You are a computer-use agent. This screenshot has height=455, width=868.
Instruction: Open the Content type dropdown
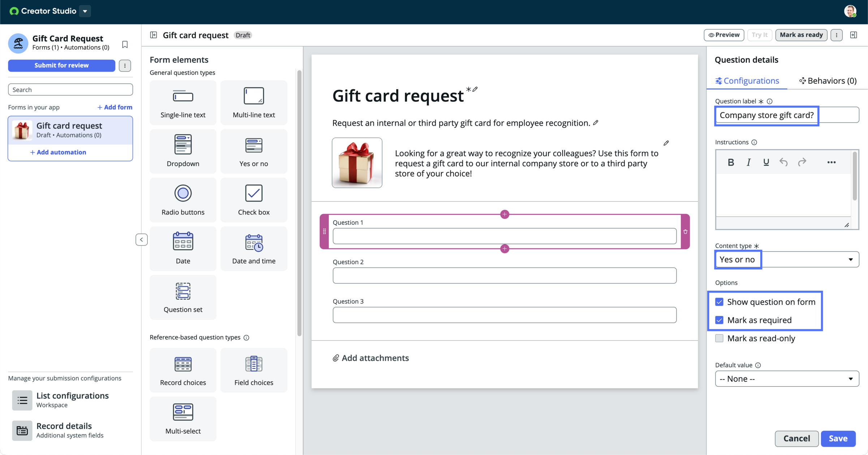787,259
